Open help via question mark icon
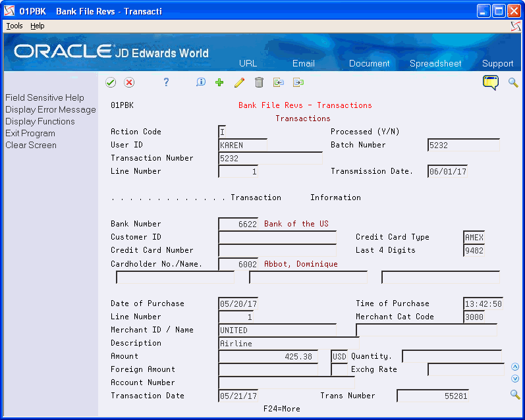The height and width of the screenshot is (420, 525). (x=166, y=82)
